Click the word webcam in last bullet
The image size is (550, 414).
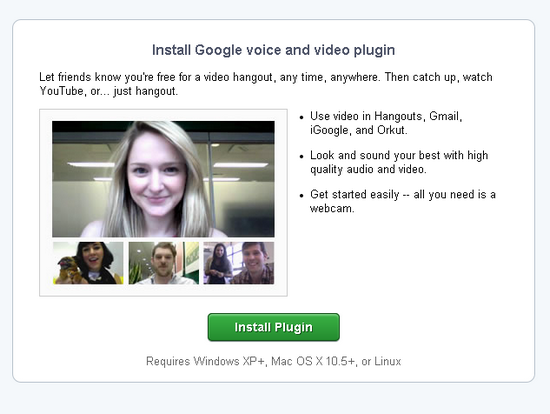(331, 208)
